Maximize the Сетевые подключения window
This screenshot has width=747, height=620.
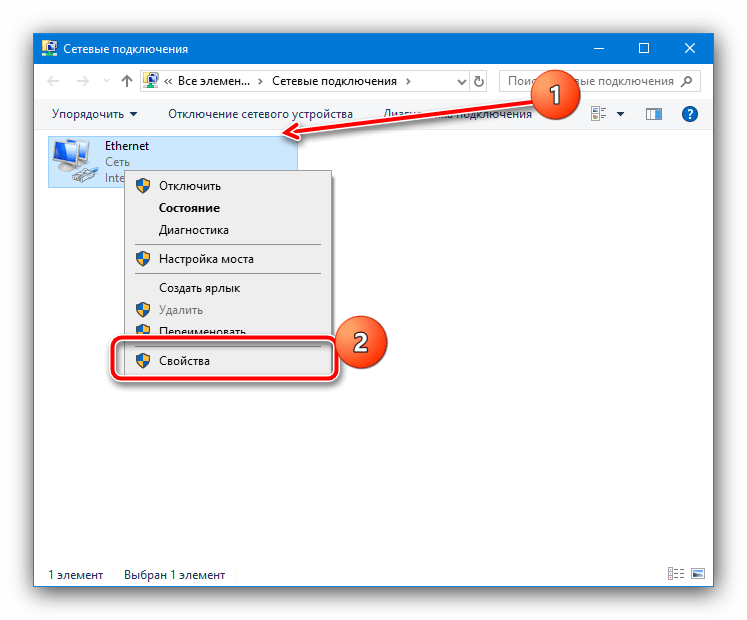click(x=644, y=48)
